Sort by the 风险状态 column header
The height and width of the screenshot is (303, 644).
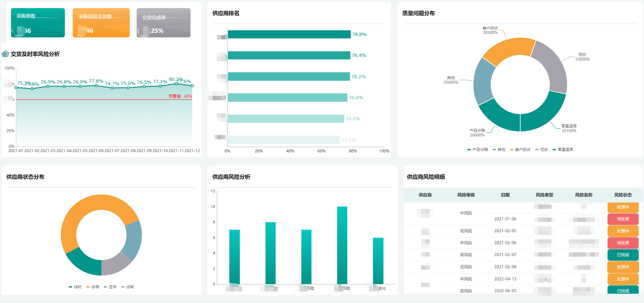(x=623, y=195)
